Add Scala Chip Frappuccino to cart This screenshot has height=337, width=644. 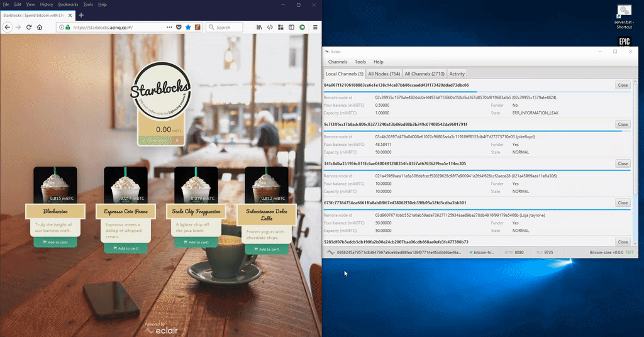coord(196,242)
